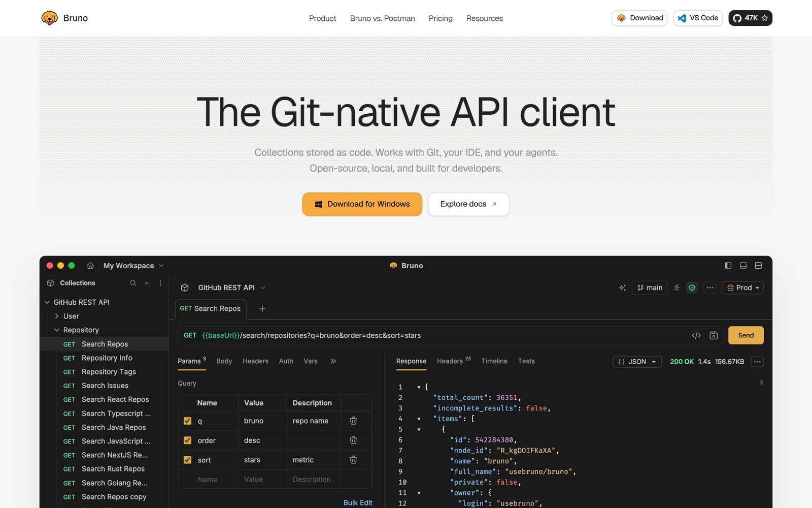Click the collection cube icon beside GitHub REST API
The width and height of the screenshot is (812, 508).
[x=185, y=288]
